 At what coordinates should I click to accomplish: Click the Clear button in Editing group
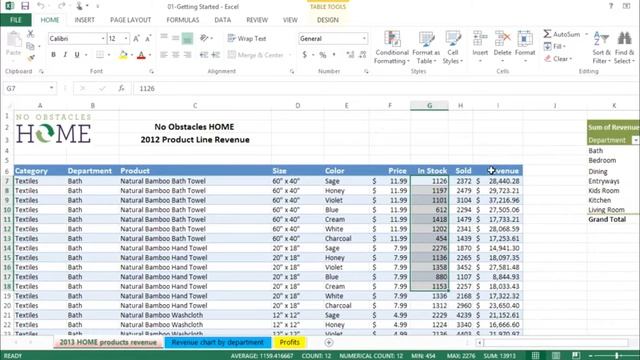point(558,59)
